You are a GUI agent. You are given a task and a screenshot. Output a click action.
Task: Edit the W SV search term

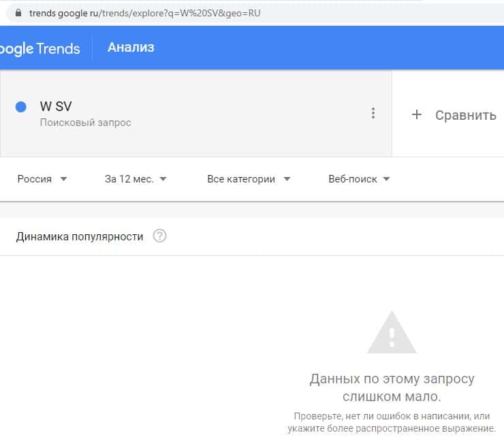click(x=56, y=106)
